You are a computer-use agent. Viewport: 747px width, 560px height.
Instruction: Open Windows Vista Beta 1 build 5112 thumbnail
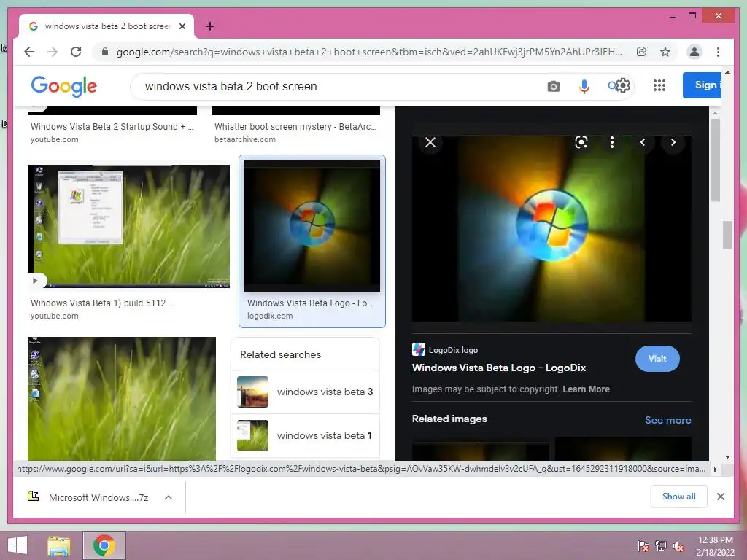point(128,226)
